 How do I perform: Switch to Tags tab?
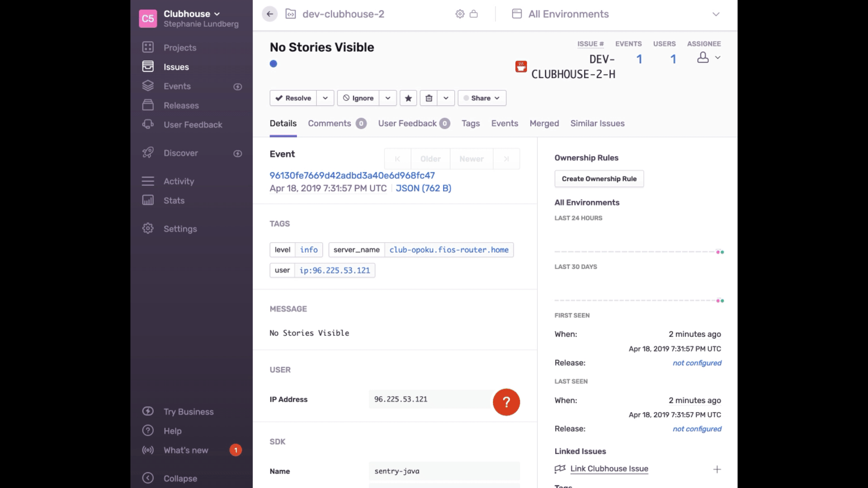tap(470, 123)
